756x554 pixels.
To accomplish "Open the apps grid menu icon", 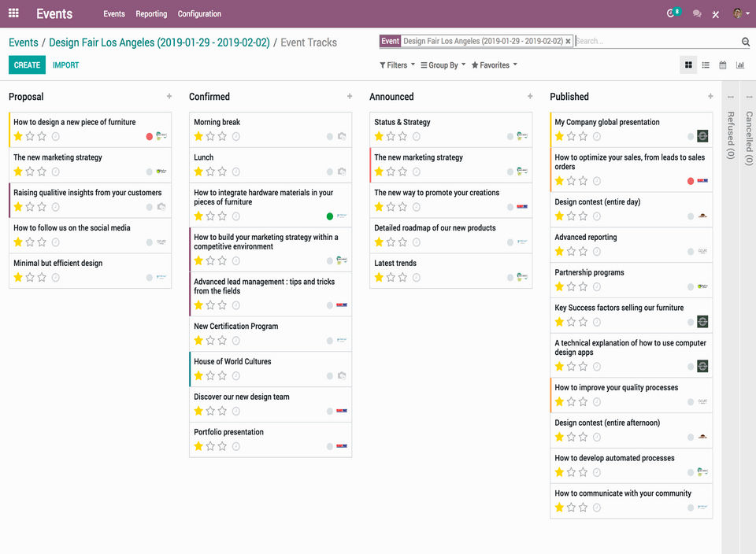I will [13, 13].
